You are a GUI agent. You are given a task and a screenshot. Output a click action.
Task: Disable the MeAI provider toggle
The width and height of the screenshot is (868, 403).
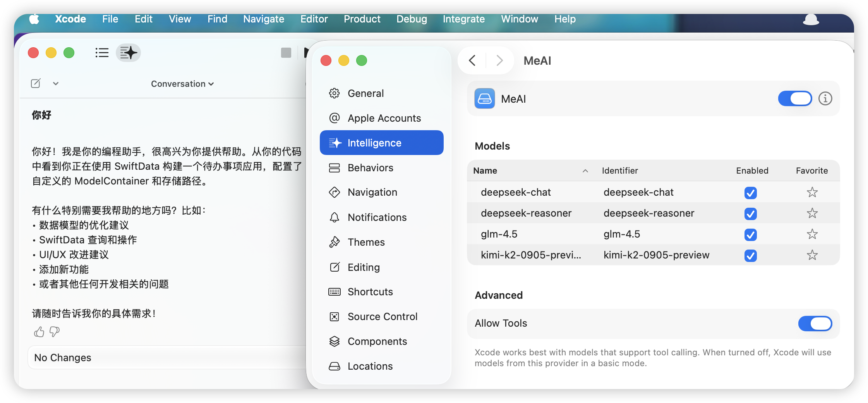[x=795, y=99]
